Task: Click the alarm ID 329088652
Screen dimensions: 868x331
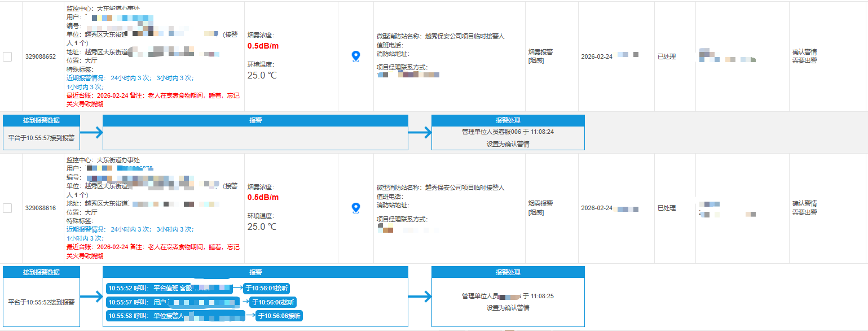Action: pyautogui.click(x=41, y=56)
